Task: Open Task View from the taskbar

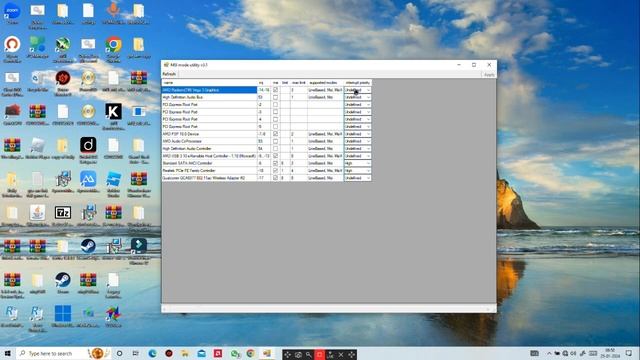Action: [136, 353]
